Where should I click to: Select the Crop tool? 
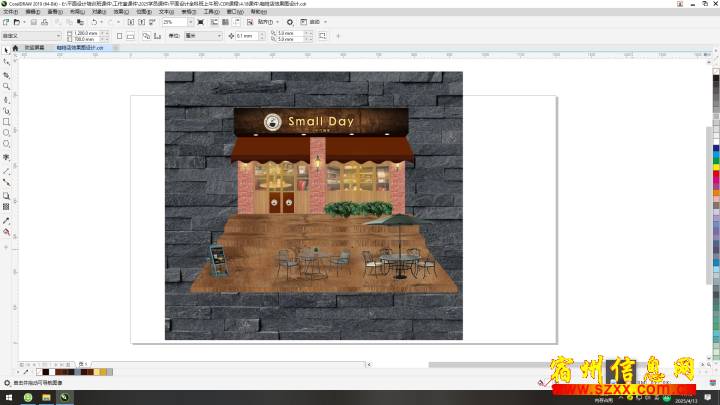click(6, 75)
